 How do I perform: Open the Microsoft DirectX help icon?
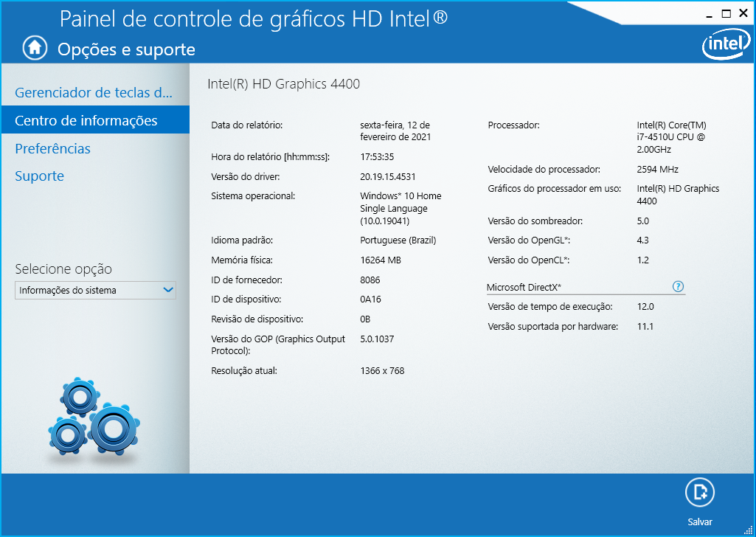(x=678, y=286)
